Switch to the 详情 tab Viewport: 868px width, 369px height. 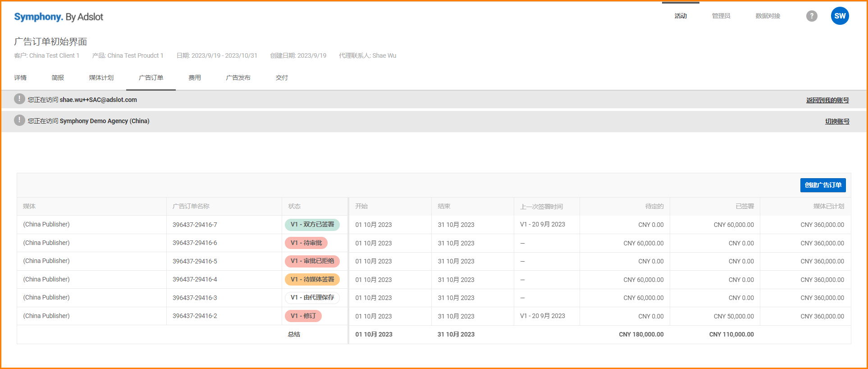pos(20,78)
